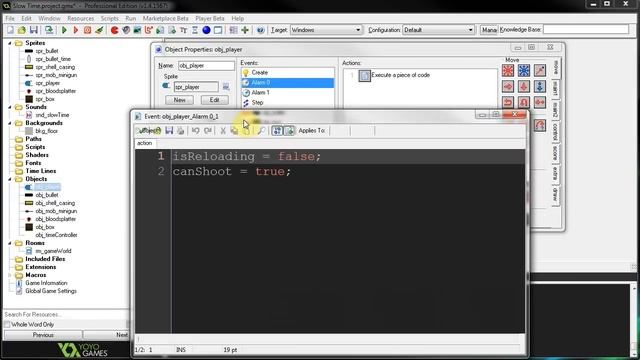Select the Reverse Vertical action icon
Image resolution: width=640 pixels, height=360 pixels.
tap(524, 102)
